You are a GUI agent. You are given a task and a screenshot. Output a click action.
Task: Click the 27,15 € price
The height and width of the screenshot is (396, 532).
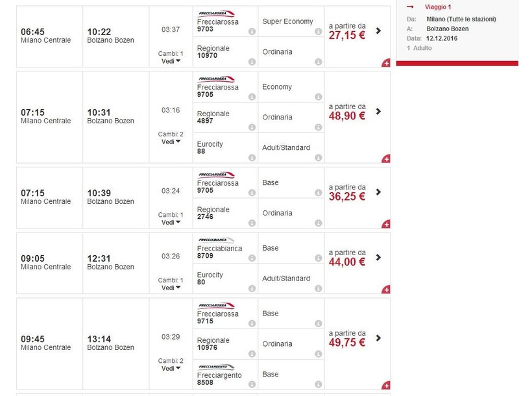pos(346,36)
